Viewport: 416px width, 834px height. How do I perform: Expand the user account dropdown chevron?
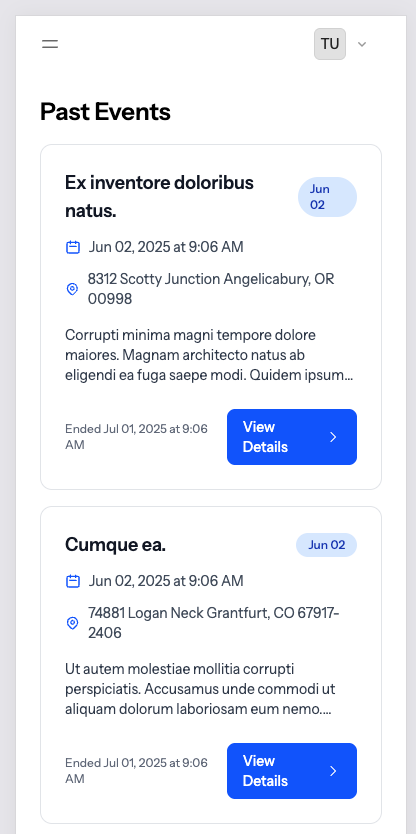pos(362,44)
